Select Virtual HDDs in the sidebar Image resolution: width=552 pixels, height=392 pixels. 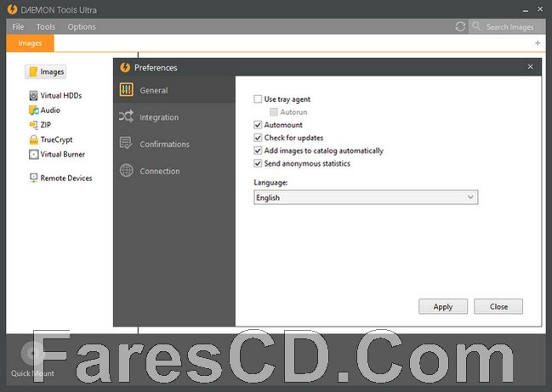click(61, 95)
